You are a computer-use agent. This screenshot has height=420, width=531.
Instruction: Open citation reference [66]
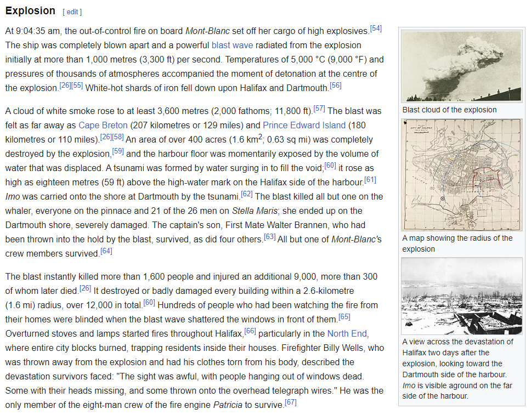pos(250,331)
